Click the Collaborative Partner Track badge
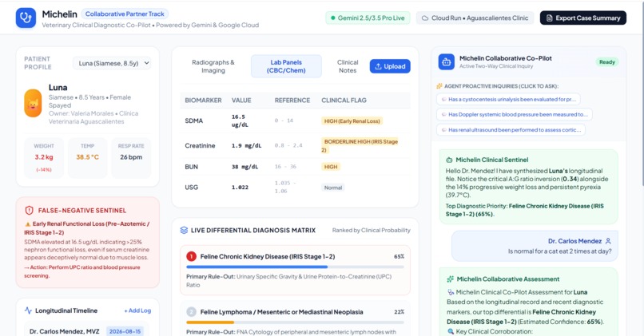The width and height of the screenshot is (644, 336). 125,14
